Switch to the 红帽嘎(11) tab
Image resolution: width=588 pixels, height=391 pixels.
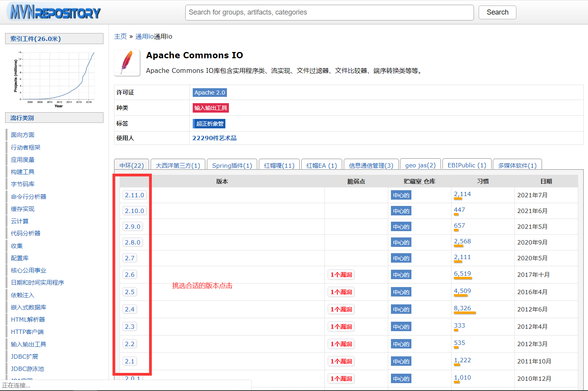[279, 165]
